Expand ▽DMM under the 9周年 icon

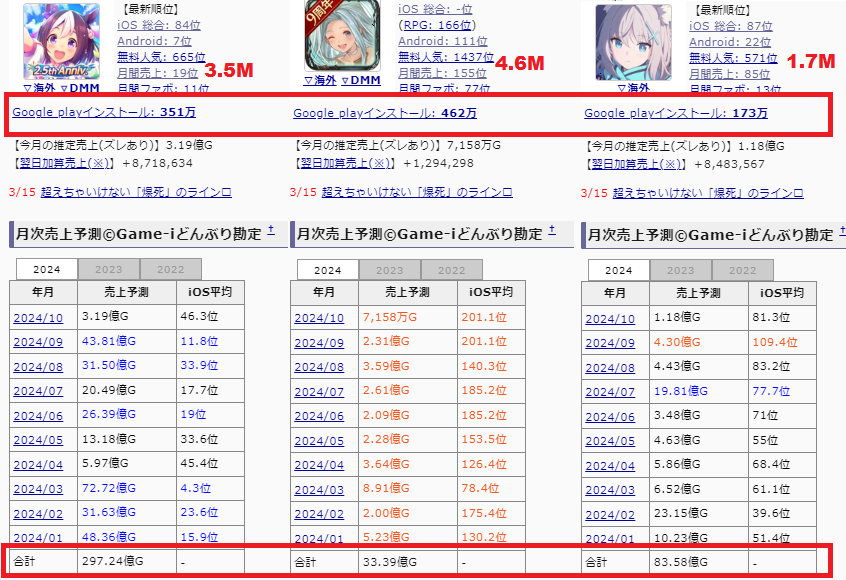(x=361, y=80)
